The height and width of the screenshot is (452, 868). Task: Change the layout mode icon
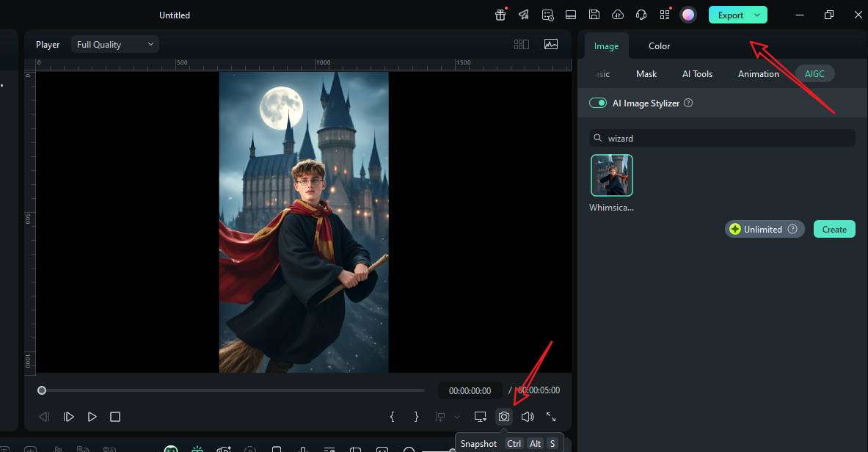point(571,15)
